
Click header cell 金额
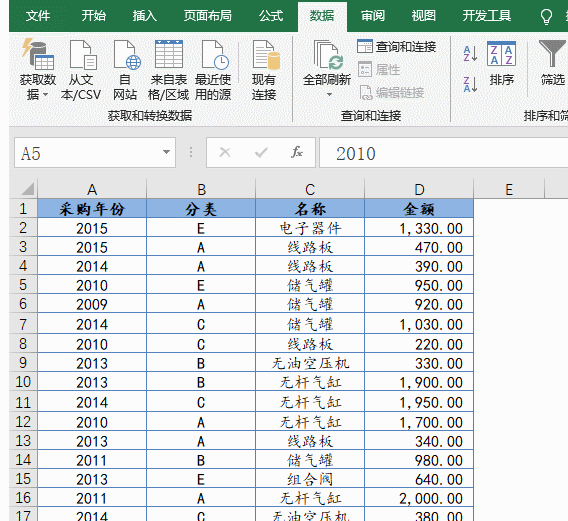point(419,208)
